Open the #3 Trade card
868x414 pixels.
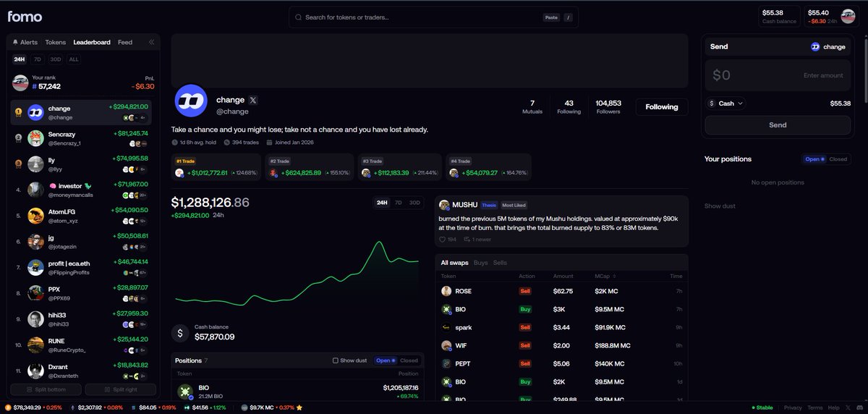[400, 167]
